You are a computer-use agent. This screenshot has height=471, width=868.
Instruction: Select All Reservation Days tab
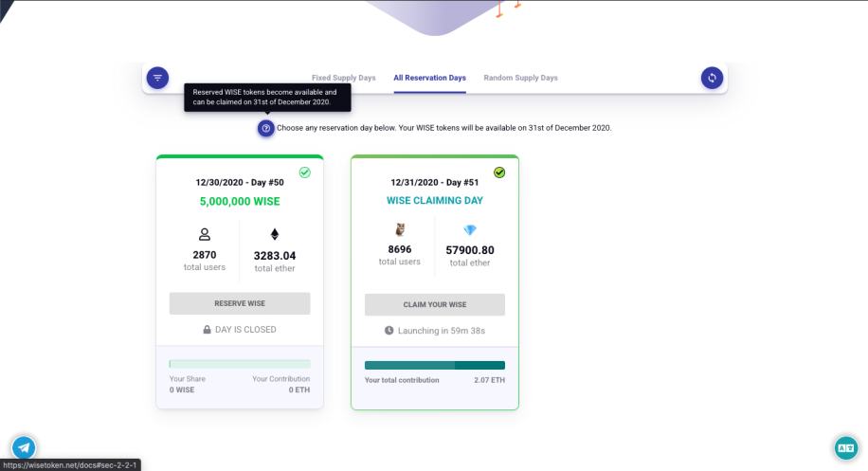click(x=429, y=78)
